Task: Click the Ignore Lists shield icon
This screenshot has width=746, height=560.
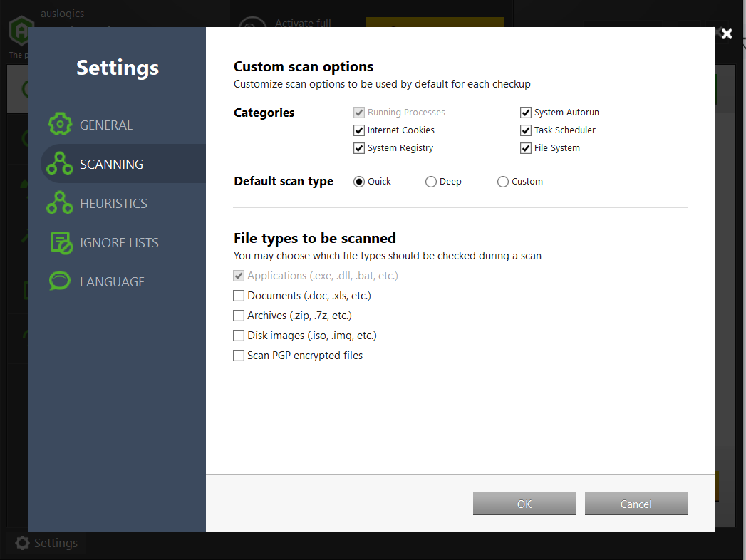Action: (x=60, y=242)
